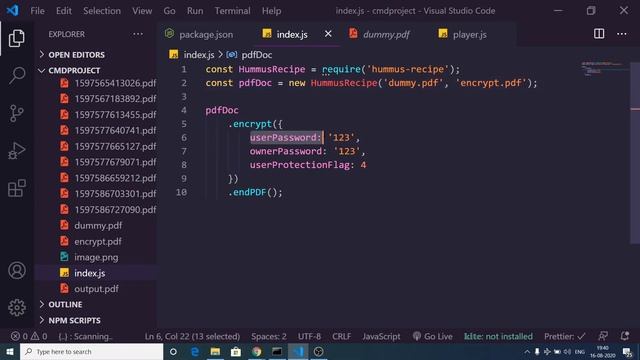640x360 pixels.
Task: Open the Run and Debug view
Action: [x=16, y=151]
